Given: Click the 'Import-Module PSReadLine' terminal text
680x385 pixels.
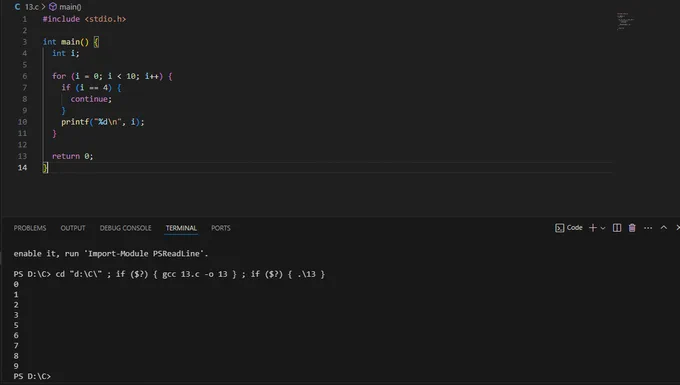Looking at the screenshot, I should click(145, 254).
